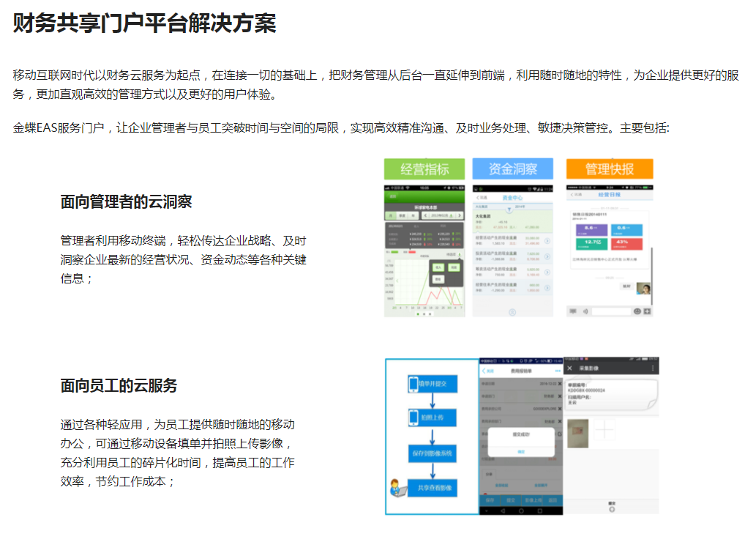Click the filter funnel icon in 资金中心
The width and height of the screenshot is (756, 553).
(509, 209)
